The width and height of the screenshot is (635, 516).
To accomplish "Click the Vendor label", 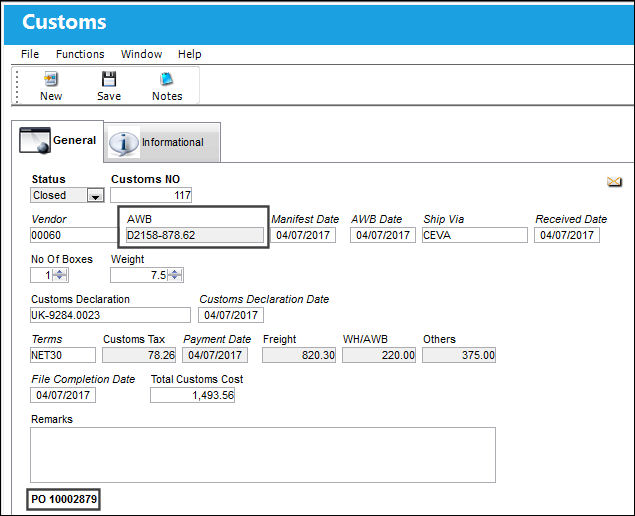I will tap(49, 219).
